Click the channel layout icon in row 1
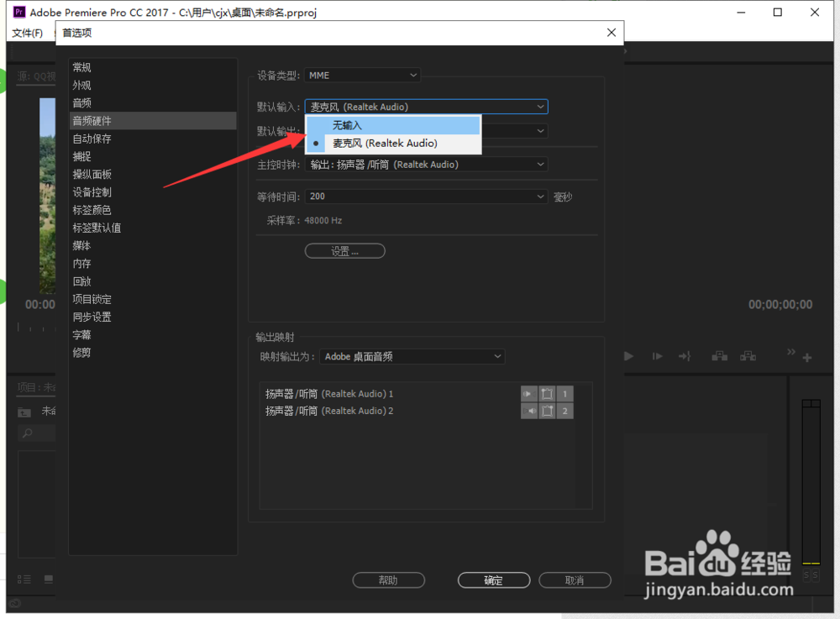The height and width of the screenshot is (619, 840). (x=547, y=394)
